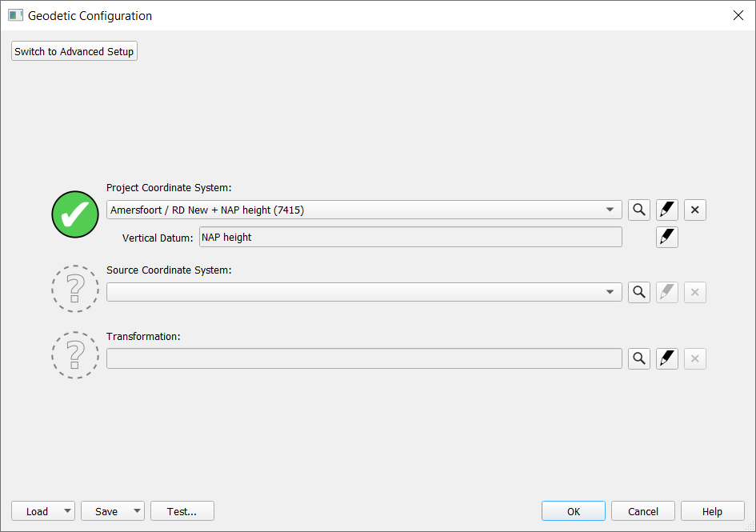The width and height of the screenshot is (756, 532).
Task: Click the green checkmark status icon
Action: click(x=75, y=214)
